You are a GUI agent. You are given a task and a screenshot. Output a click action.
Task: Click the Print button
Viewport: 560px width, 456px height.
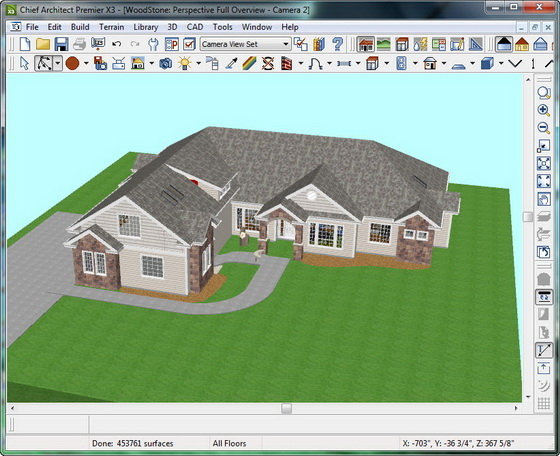pos(79,44)
